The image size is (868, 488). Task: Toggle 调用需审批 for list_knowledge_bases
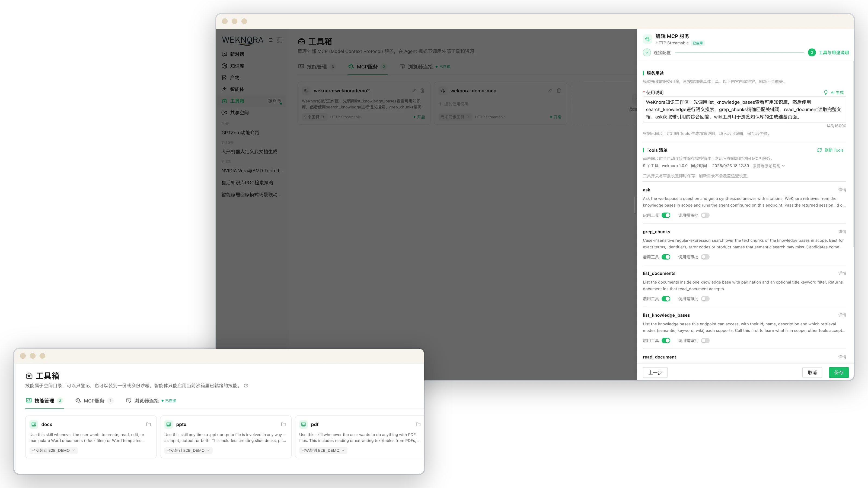(705, 341)
